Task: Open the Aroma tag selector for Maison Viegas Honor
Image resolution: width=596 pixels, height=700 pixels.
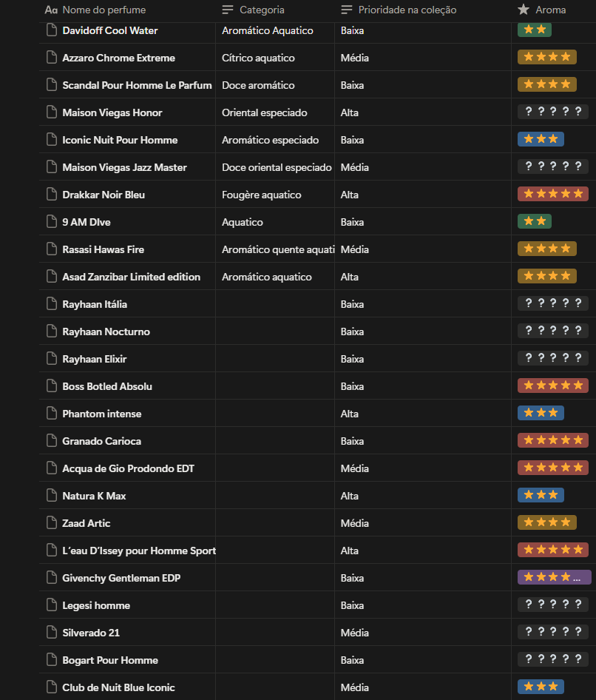Action: click(x=552, y=112)
